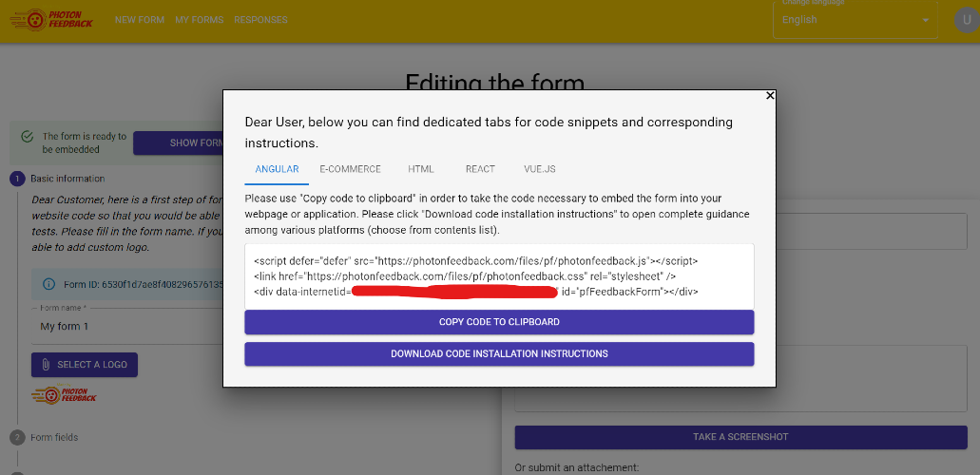Open step 2 Form fields

pos(17,438)
